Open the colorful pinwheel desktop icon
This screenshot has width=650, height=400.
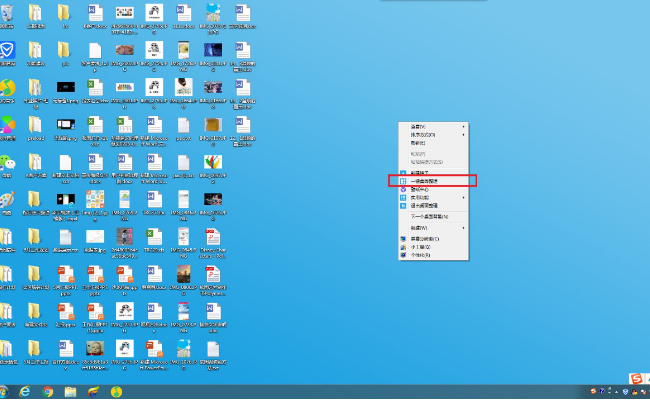(8, 125)
